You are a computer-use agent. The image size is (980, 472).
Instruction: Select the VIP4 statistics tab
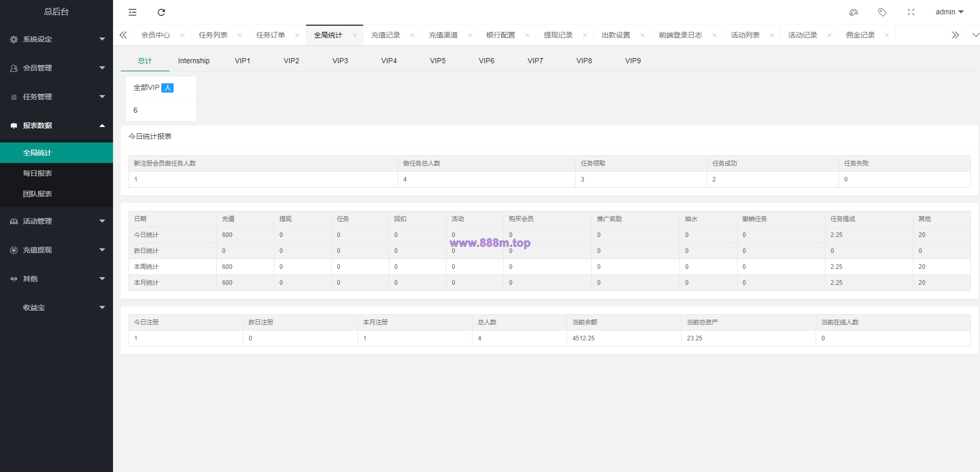tap(389, 61)
